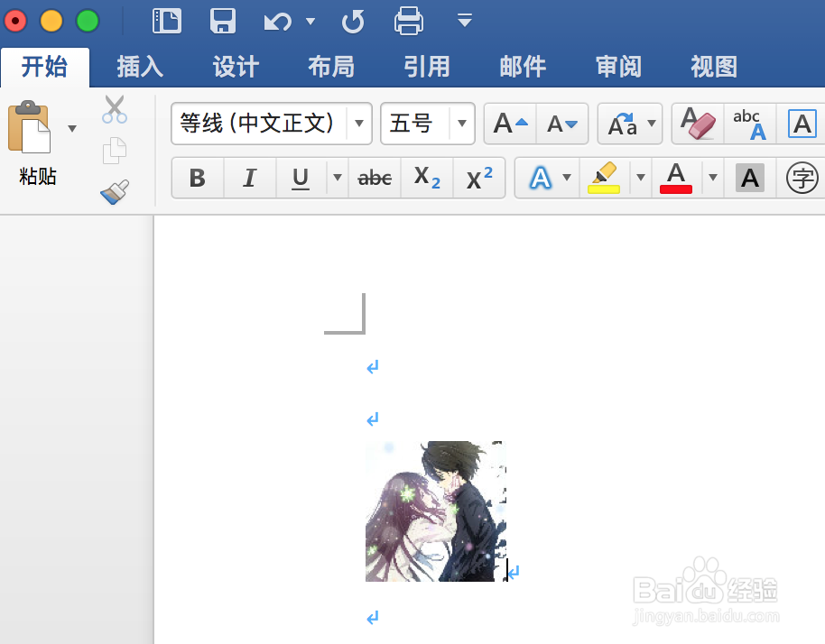825x644 pixels.
Task: Cut the selection with the scissors icon
Action: (x=115, y=108)
